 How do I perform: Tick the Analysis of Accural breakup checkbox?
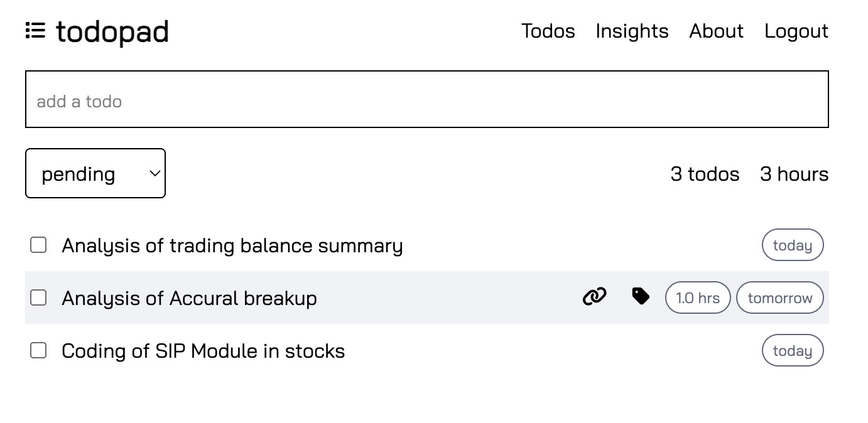point(38,297)
